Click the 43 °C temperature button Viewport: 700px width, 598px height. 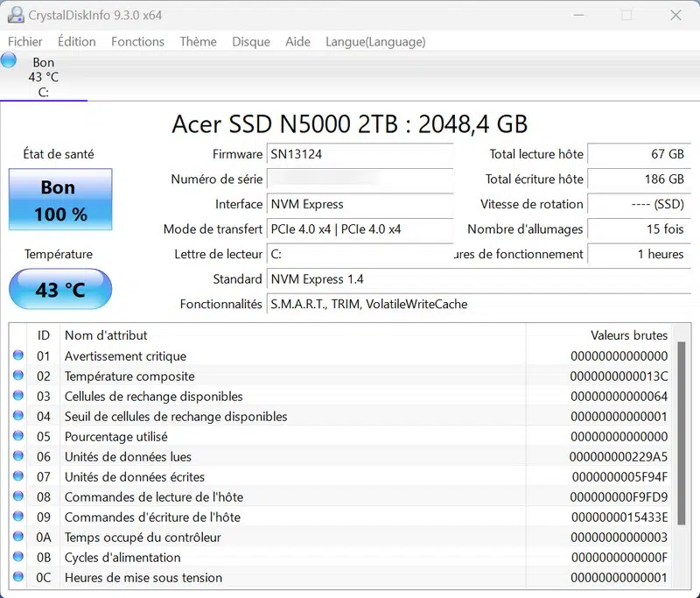coord(60,290)
